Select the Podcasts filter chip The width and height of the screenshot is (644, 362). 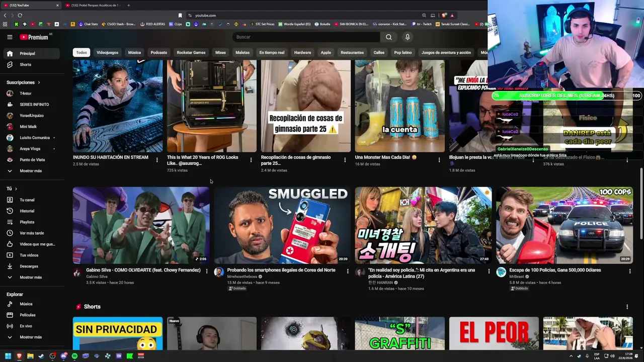coord(158,52)
